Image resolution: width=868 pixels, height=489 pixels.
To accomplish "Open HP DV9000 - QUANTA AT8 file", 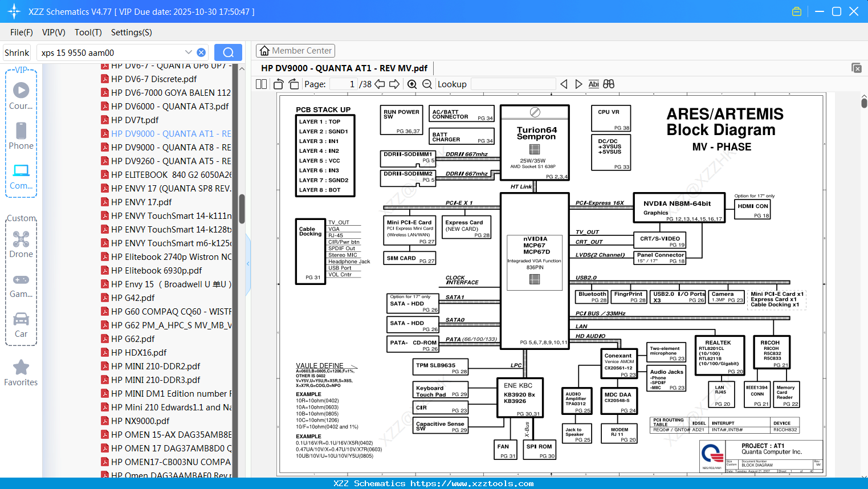I will 171,148.
